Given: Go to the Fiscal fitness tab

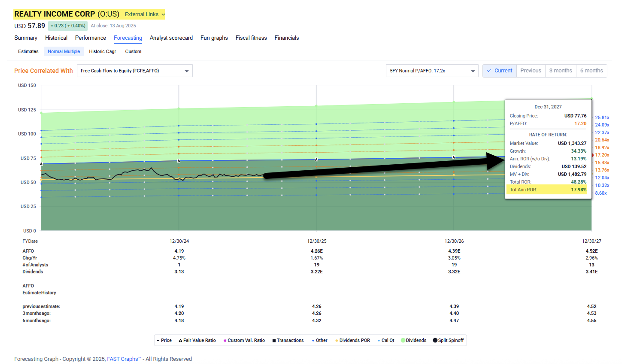Looking at the screenshot, I should (251, 38).
